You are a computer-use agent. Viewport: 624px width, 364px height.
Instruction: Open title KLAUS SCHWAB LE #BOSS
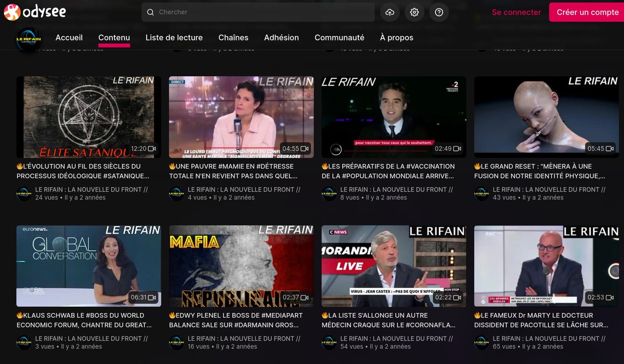pos(84,320)
